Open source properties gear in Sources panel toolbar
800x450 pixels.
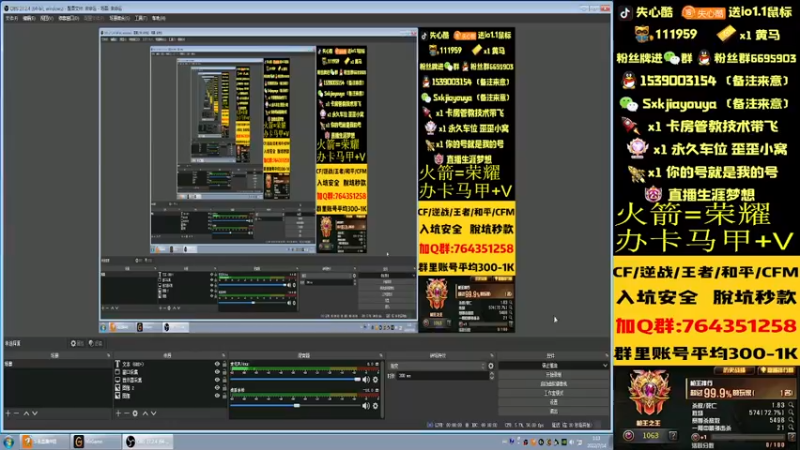(135, 413)
